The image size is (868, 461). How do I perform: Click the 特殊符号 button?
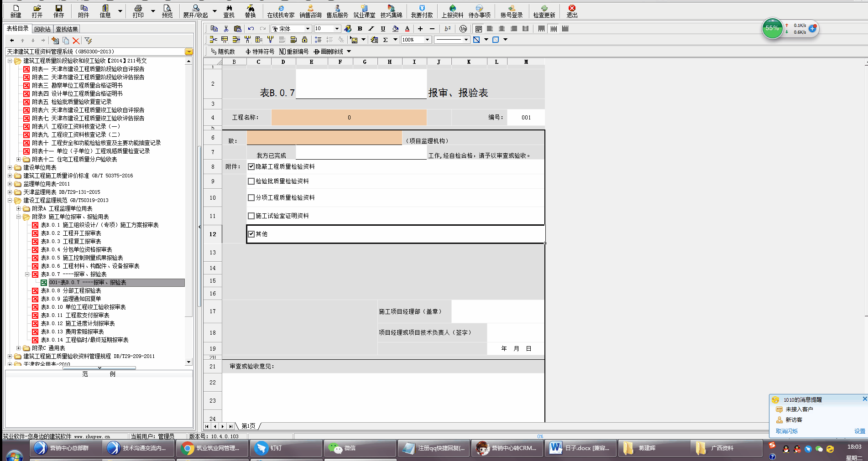(x=260, y=52)
